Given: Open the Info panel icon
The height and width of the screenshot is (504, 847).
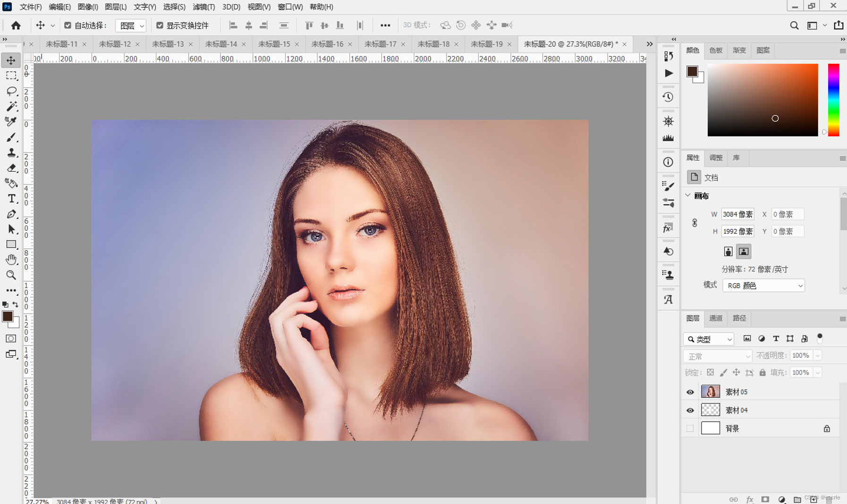Looking at the screenshot, I should pos(668,162).
